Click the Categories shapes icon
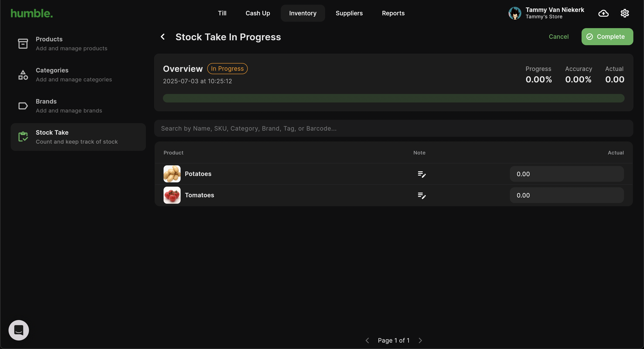 point(23,75)
